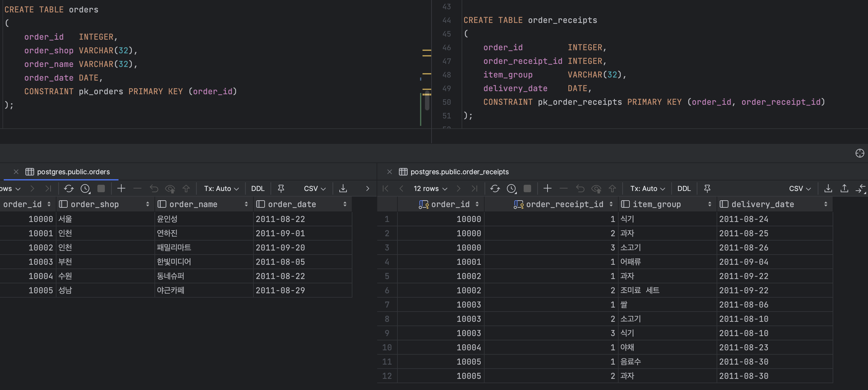Image resolution: width=868 pixels, height=390 pixels.
Task: Open Tx: Auto dropdown in order_receipts toolbar
Action: coord(648,188)
